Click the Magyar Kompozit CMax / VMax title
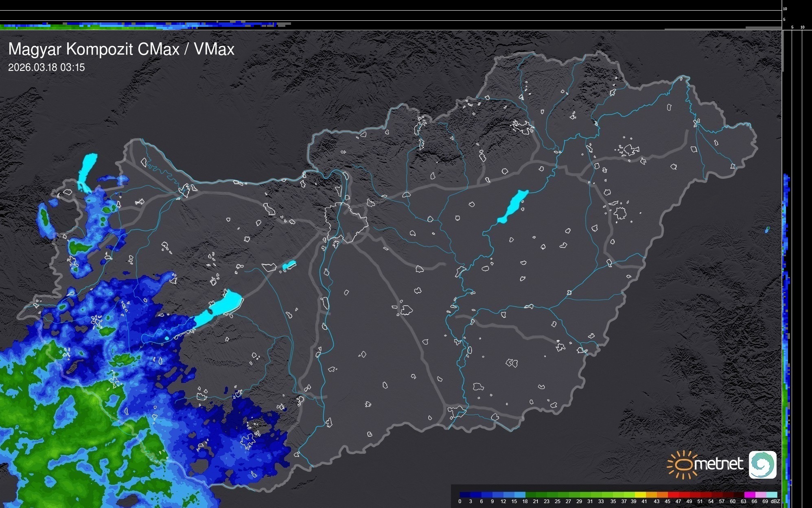The width and height of the screenshot is (812, 508). [x=121, y=49]
